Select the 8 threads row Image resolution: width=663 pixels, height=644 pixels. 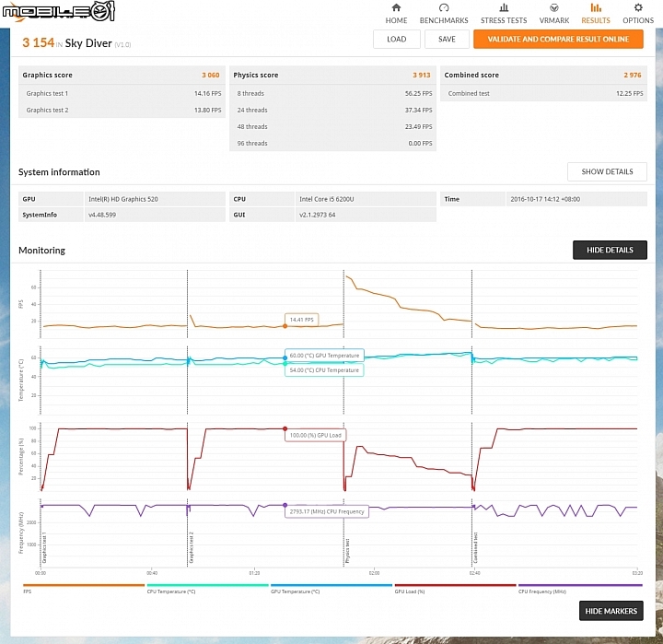[332, 93]
